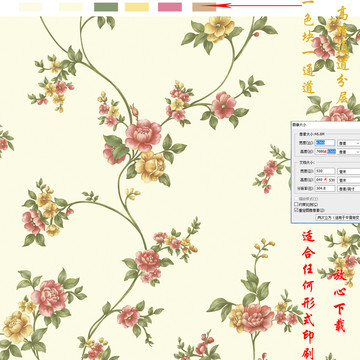Pick the pink color block swatch
360x360 pixels.
(x=170, y=7)
